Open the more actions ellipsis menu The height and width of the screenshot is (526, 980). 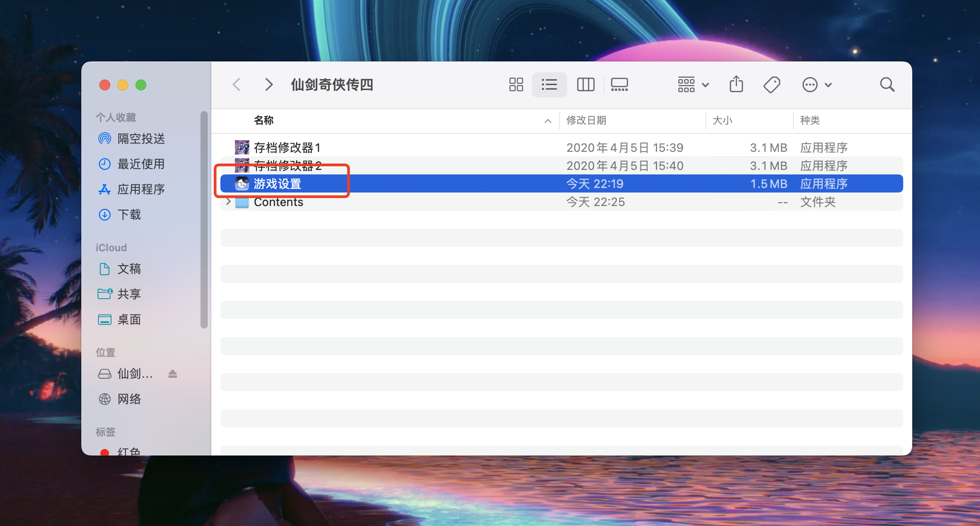[x=817, y=85]
